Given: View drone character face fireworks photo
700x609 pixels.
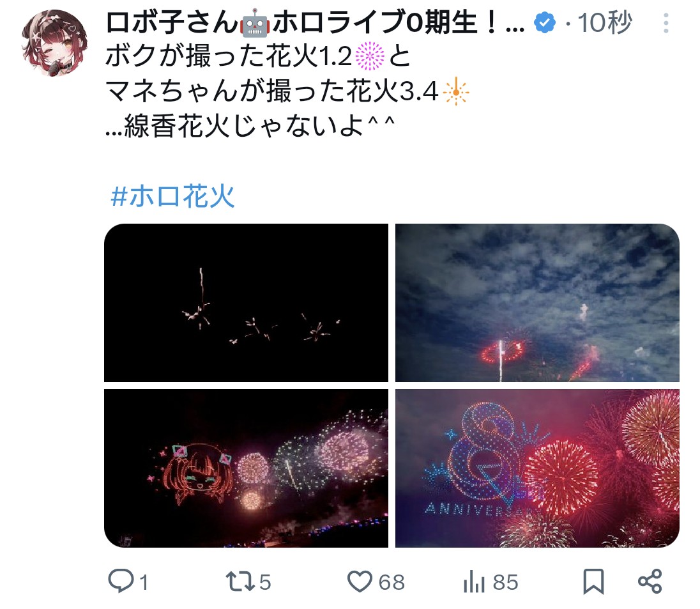Looking at the screenshot, I should [246, 468].
